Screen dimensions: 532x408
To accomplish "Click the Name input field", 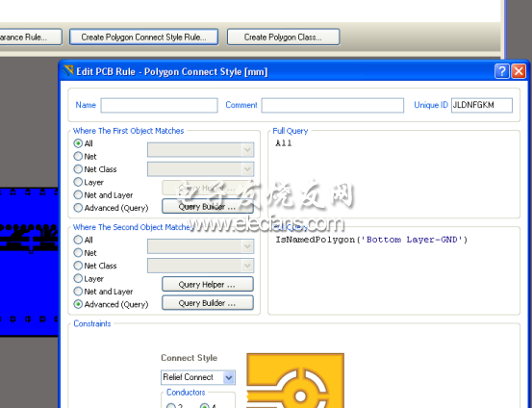I will (159, 105).
